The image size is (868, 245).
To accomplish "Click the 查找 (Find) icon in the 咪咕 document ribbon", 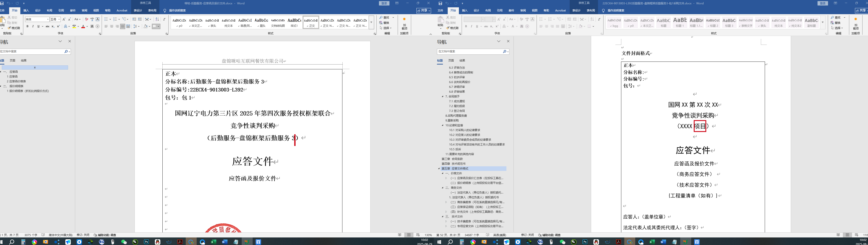I will click(x=384, y=18).
